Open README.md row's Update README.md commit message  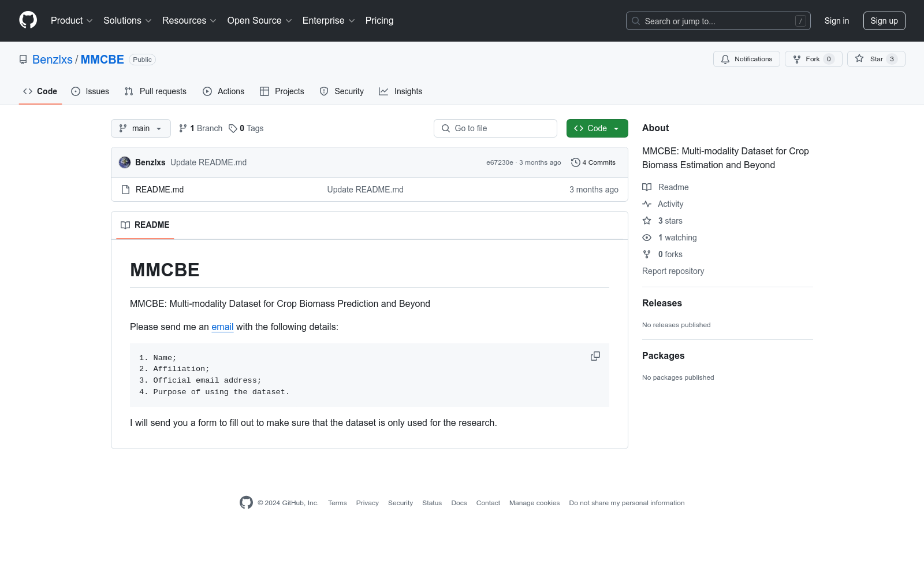366,190
